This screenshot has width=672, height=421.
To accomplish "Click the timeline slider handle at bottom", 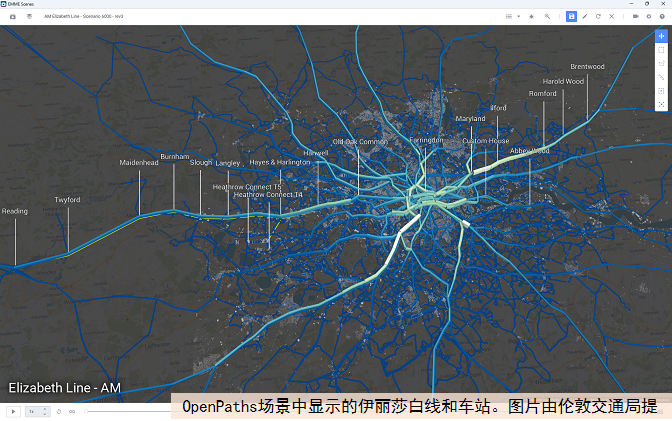I will point(86,412).
